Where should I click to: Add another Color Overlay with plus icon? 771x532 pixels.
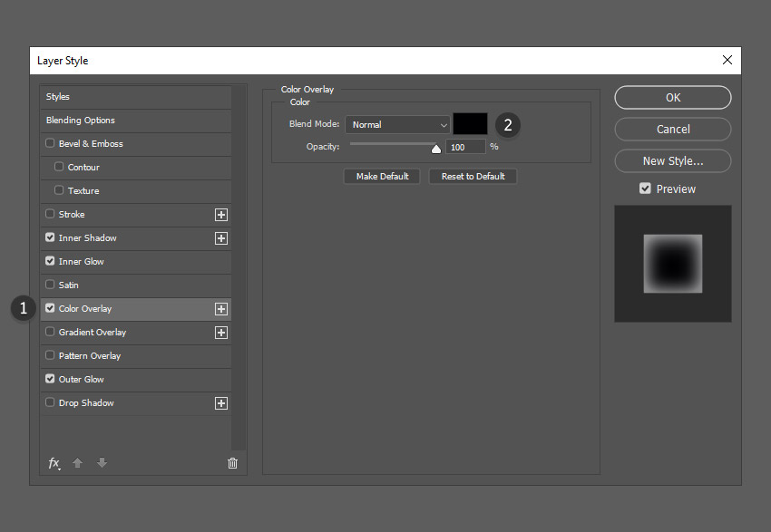pyautogui.click(x=221, y=309)
